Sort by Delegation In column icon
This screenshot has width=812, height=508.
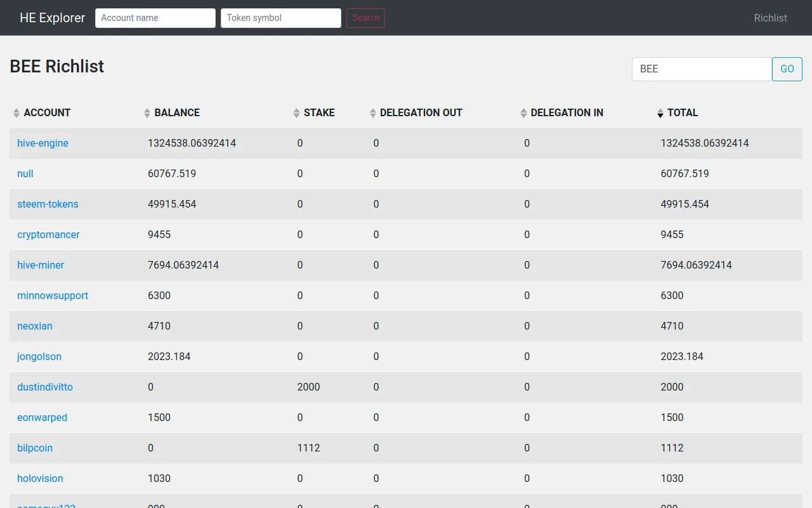523,113
